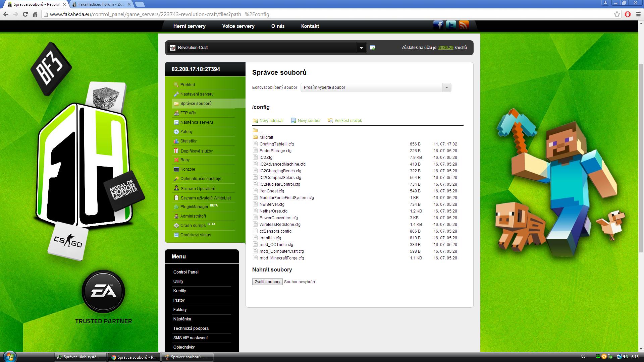
Task: Open Technická podpora in Menu
Action: point(191,328)
